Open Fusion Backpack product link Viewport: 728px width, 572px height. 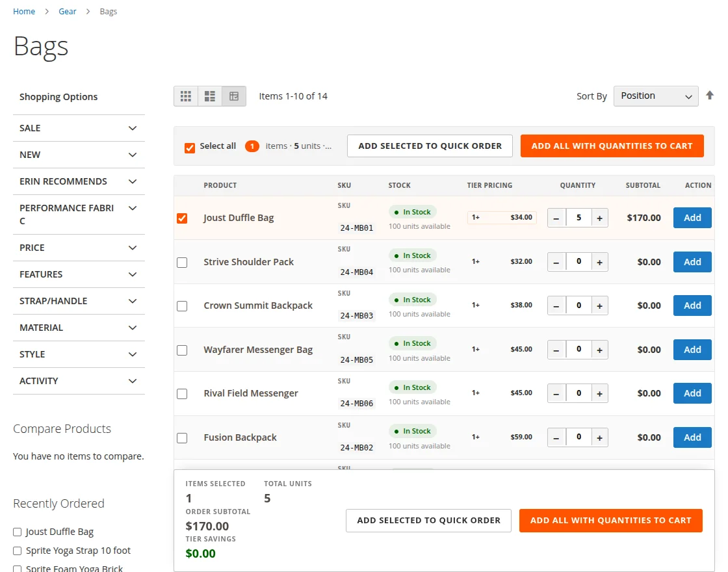click(240, 437)
